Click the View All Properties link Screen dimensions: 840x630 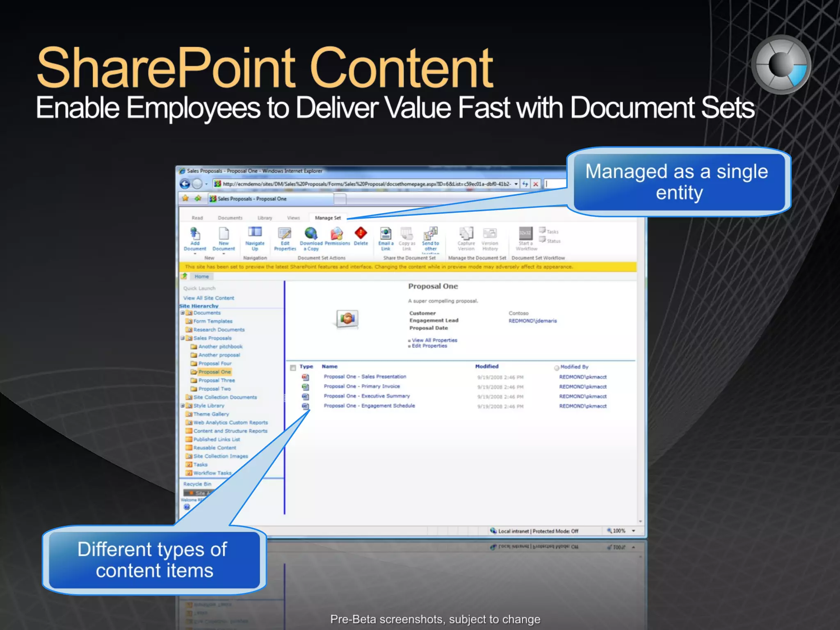(x=434, y=340)
